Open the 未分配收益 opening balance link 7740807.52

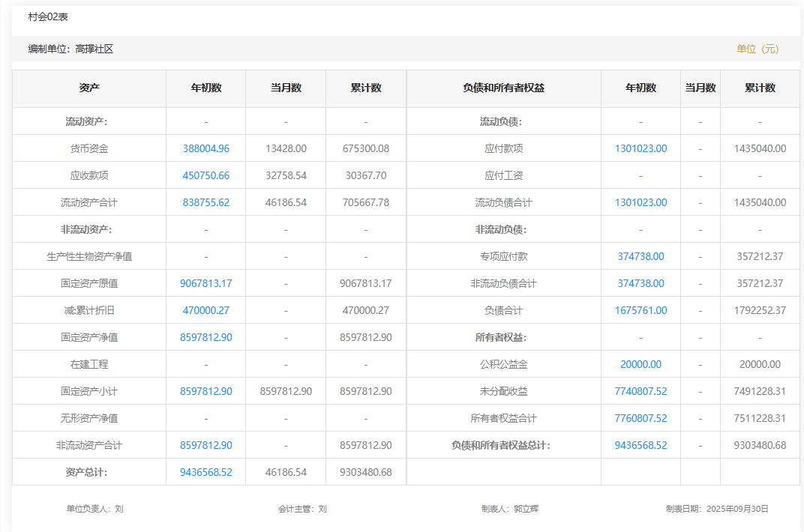tap(640, 391)
